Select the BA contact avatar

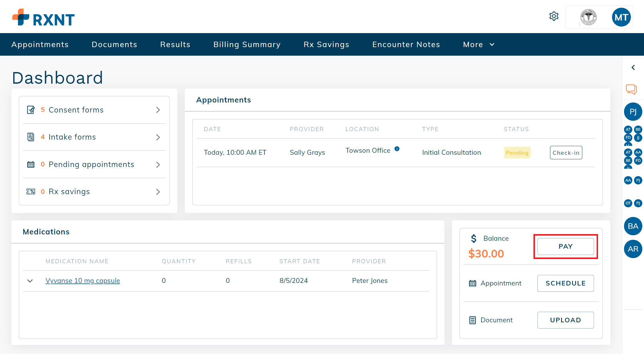tap(633, 226)
